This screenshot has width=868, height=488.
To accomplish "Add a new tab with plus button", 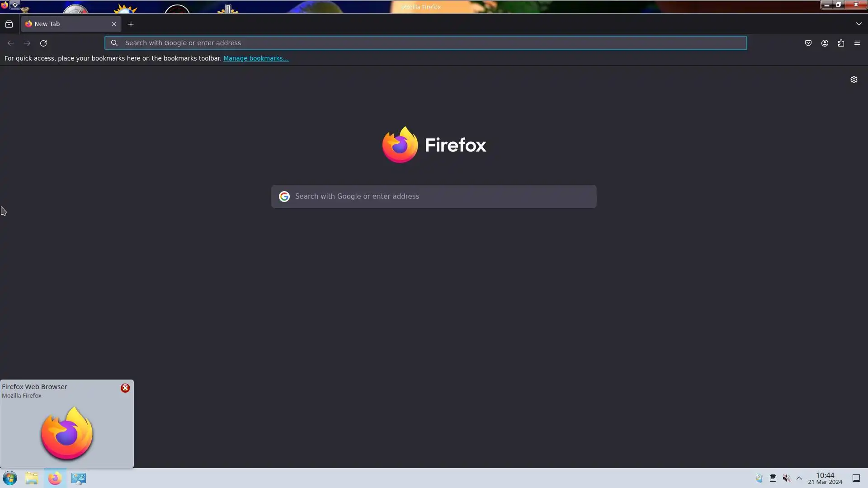I will point(131,24).
